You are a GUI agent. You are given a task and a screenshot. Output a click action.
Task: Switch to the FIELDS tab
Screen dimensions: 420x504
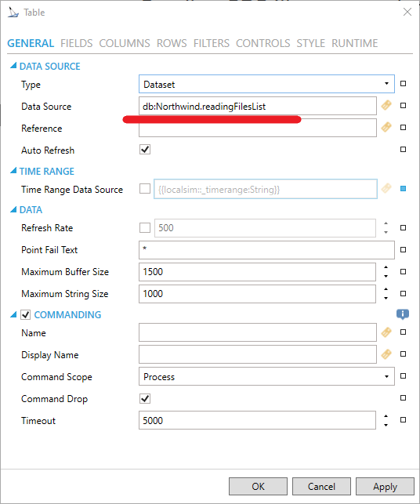pyautogui.click(x=77, y=43)
